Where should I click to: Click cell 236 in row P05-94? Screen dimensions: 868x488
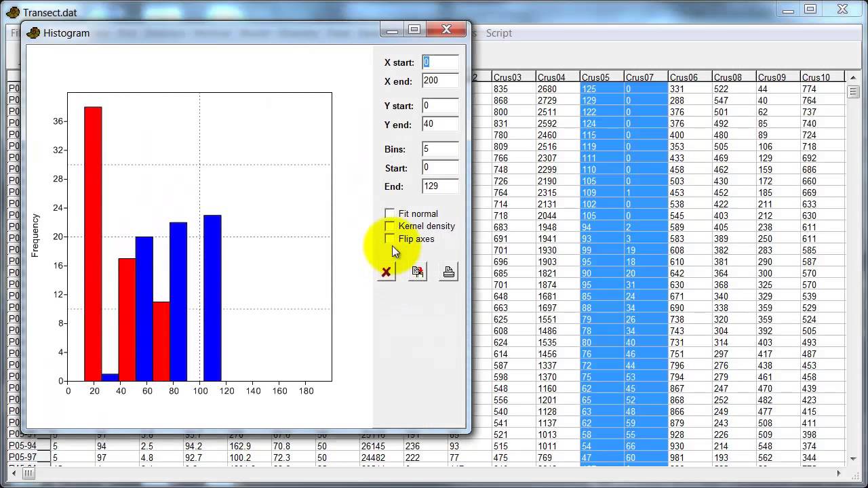pyautogui.click(x=426, y=446)
